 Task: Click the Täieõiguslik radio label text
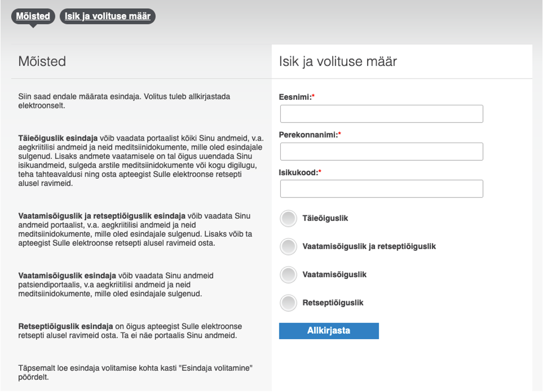tap(325, 218)
